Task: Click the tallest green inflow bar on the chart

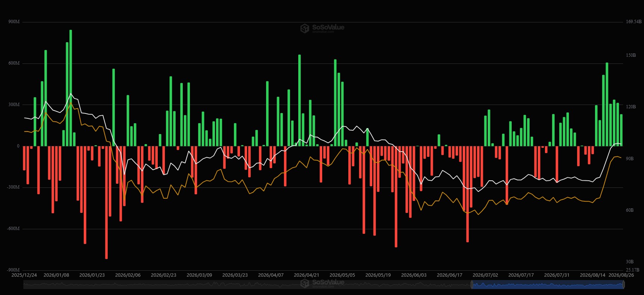Action: (x=71, y=88)
